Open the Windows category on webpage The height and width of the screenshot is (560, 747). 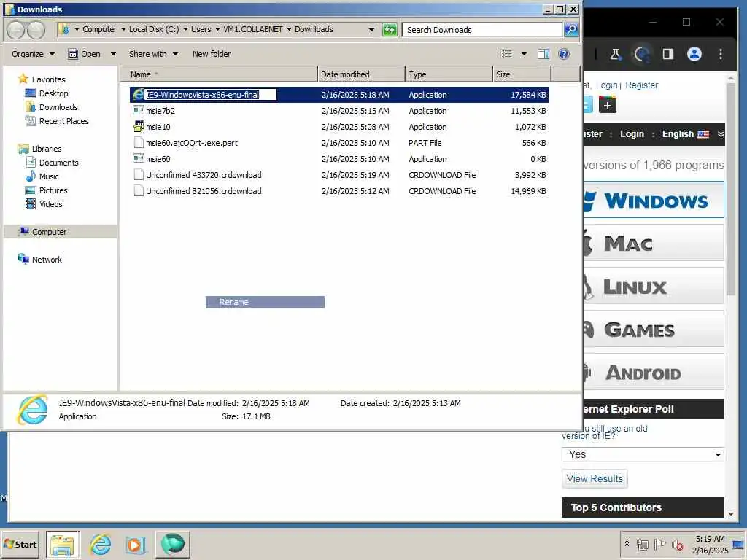point(653,200)
